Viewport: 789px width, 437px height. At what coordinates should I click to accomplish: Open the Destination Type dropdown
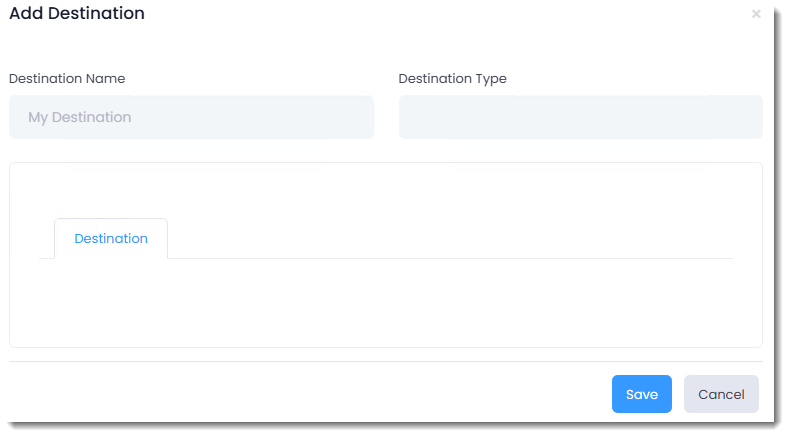(580, 117)
